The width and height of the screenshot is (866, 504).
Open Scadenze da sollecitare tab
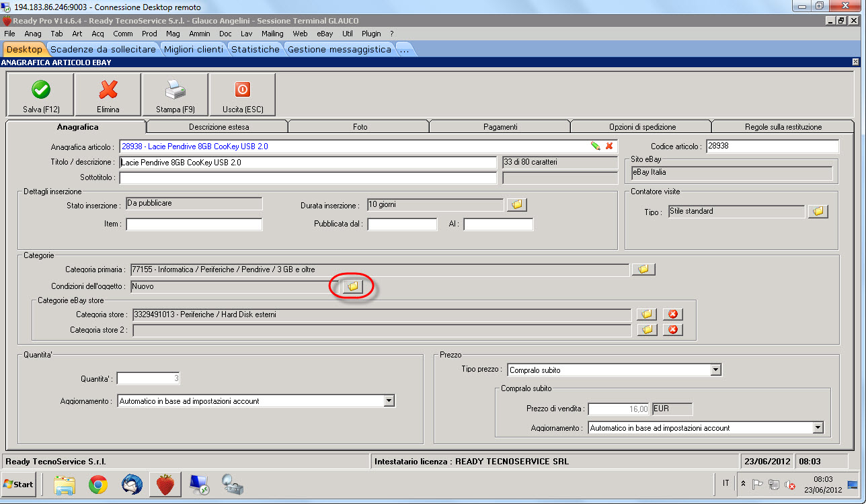(x=104, y=49)
